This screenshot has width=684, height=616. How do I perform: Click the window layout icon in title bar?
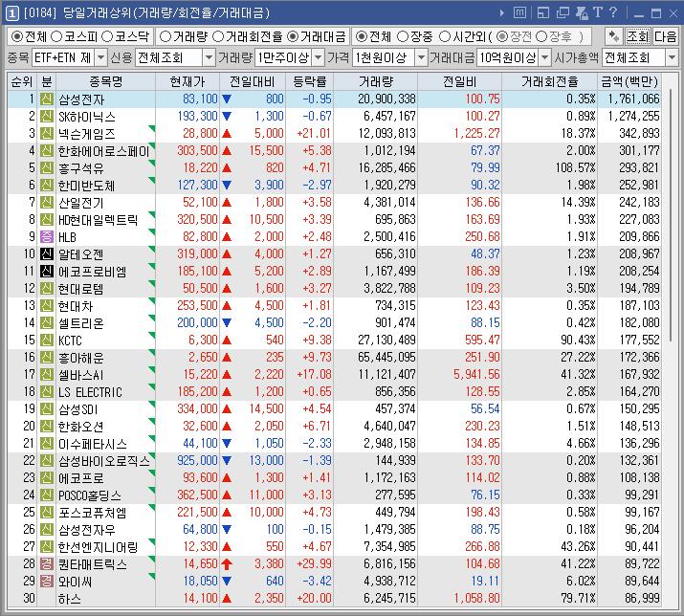(543, 12)
